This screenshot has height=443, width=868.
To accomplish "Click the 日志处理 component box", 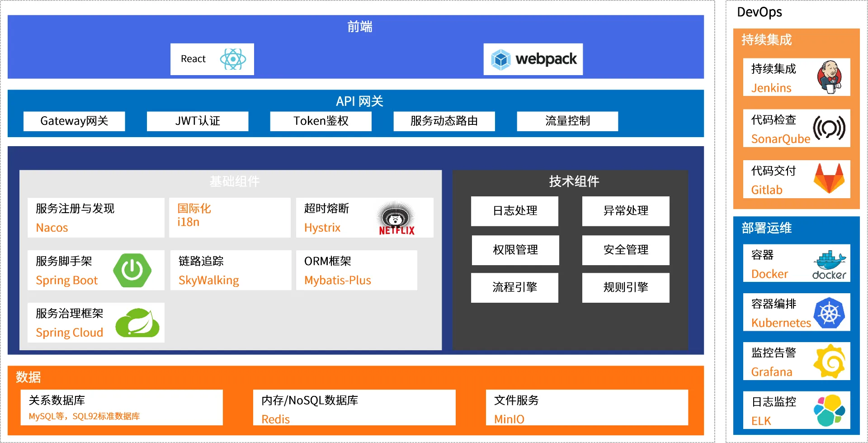I will tap(514, 211).
